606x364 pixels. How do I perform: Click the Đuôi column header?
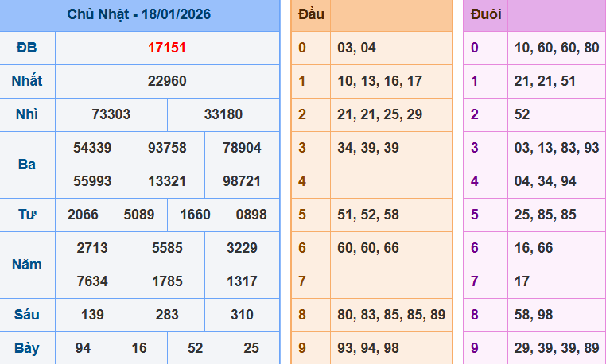click(x=486, y=14)
